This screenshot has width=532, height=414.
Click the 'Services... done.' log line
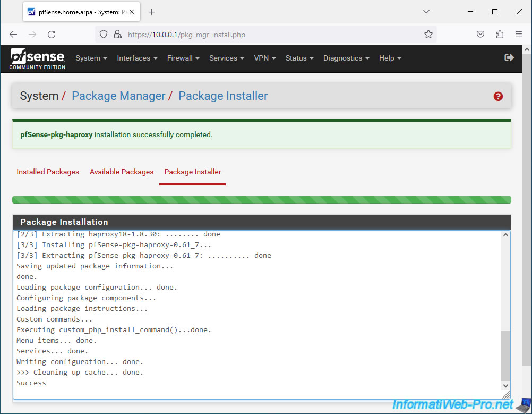(52, 351)
